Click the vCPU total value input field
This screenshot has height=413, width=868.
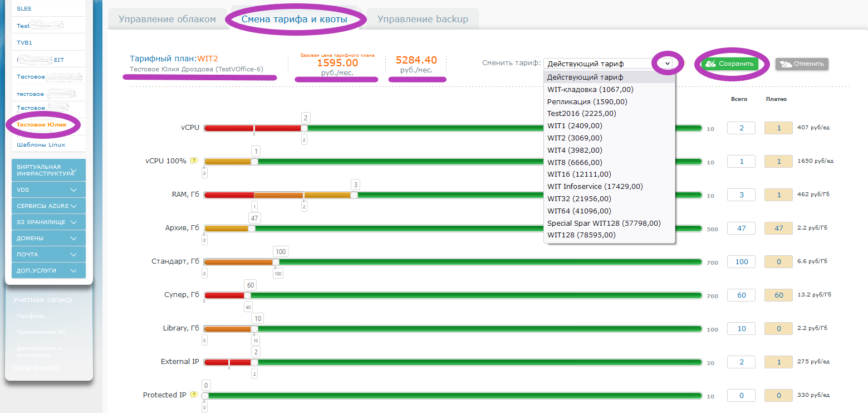(741, 128)
